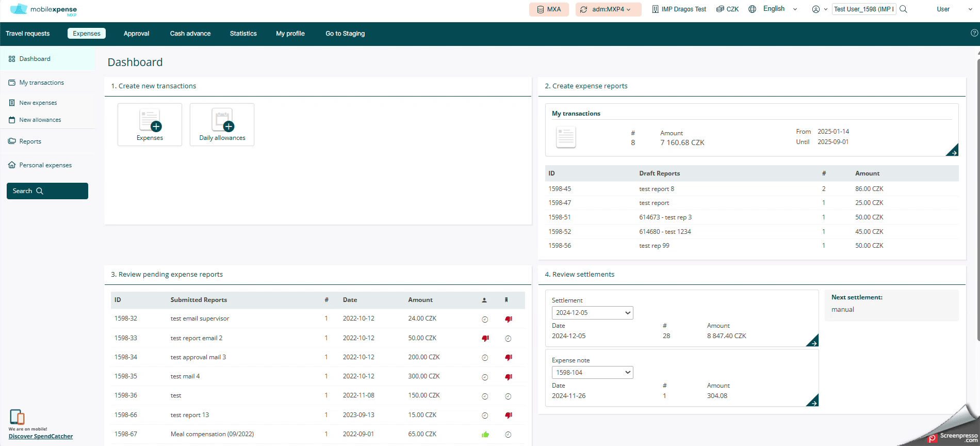Open My transactions arrow corner icon
The width and height of the screenshot is (980, 446).
953,151
